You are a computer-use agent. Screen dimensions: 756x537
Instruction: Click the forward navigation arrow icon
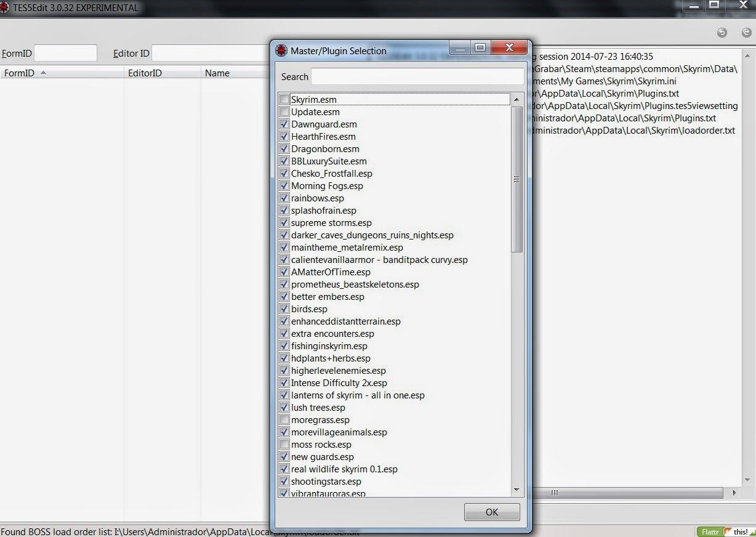pos(746,33)
